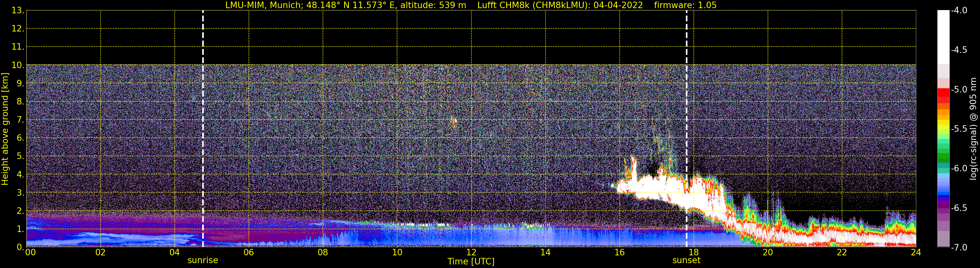
Task: Click the 'Height above ground [km]' axis title
Action: 5,129
